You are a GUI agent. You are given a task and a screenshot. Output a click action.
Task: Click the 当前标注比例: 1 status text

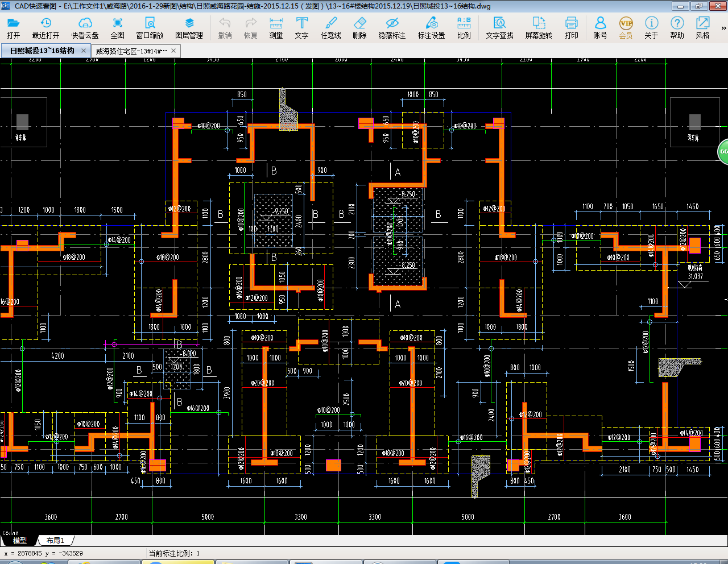[x=175, y=553]
